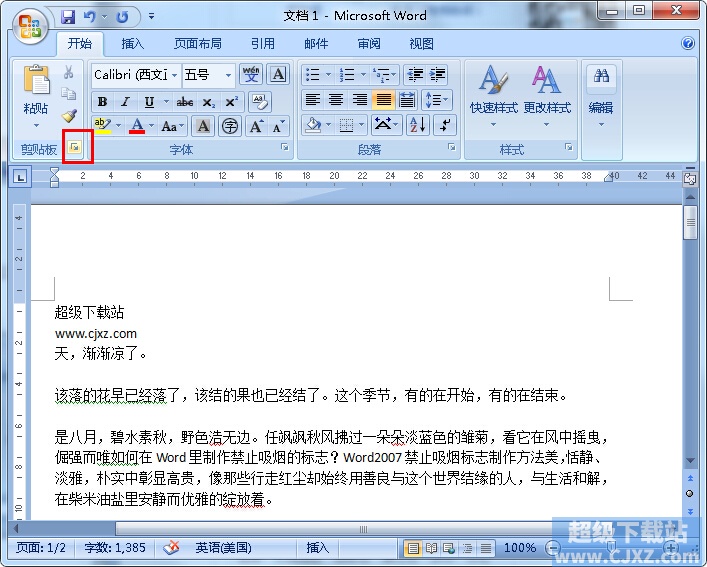Open the font name Calibri dropdown
Viewport: 707px width, 567px height.
click(175, 75)
